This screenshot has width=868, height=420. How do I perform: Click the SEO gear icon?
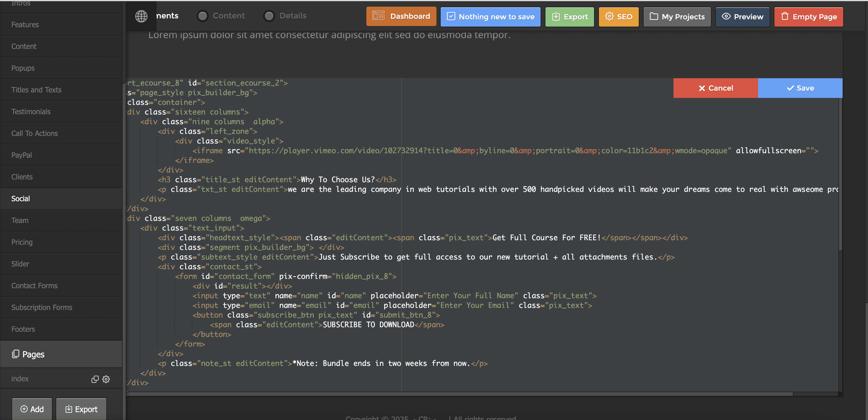609,17
